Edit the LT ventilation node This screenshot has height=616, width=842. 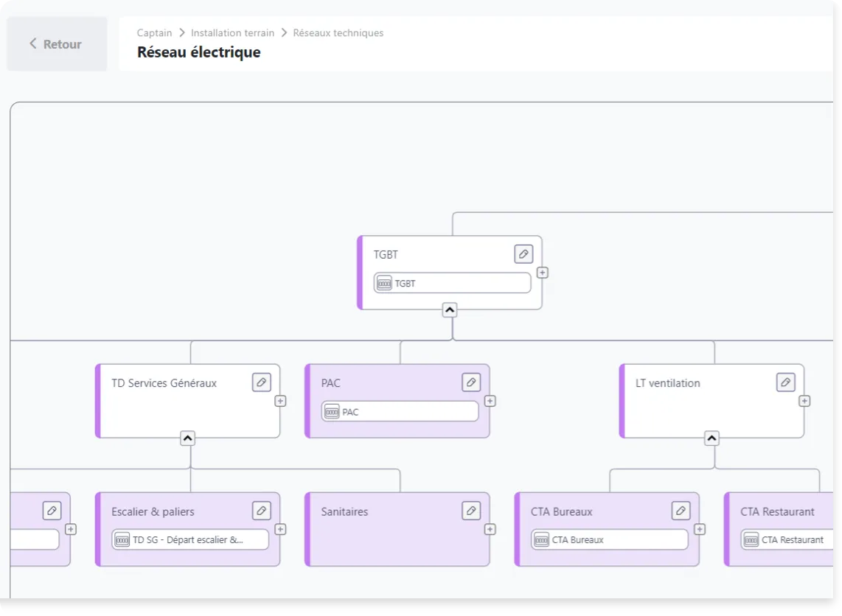(x=786, y=382)
